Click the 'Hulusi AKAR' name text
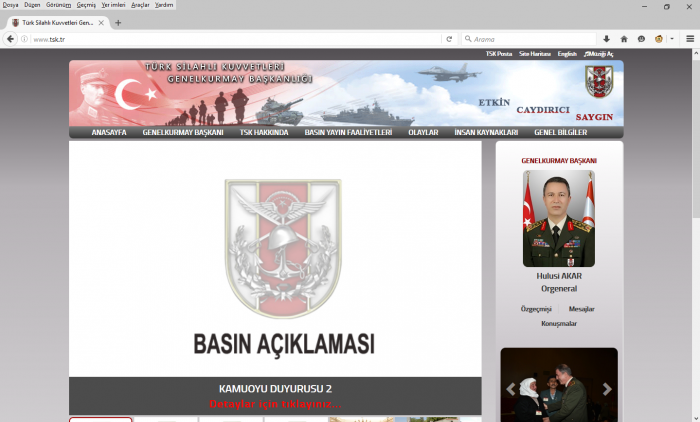 (x=559, y=276)
